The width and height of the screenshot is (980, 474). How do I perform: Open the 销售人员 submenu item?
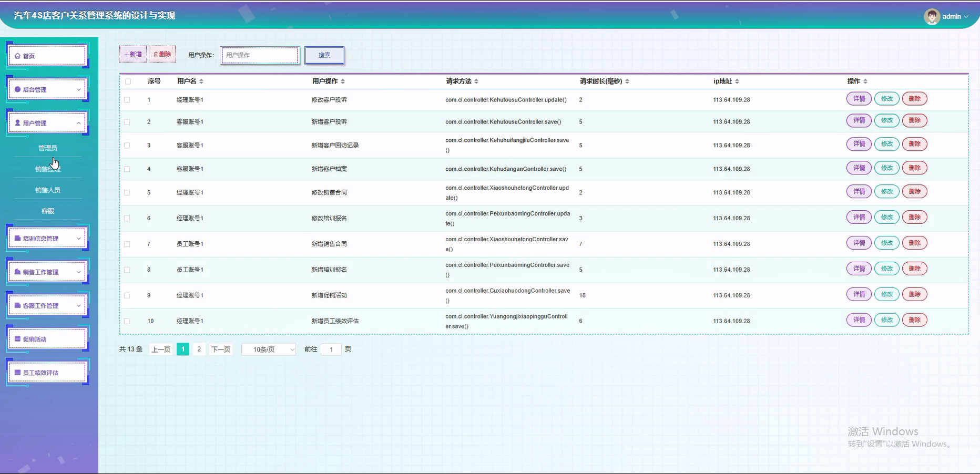coord(48,190)
